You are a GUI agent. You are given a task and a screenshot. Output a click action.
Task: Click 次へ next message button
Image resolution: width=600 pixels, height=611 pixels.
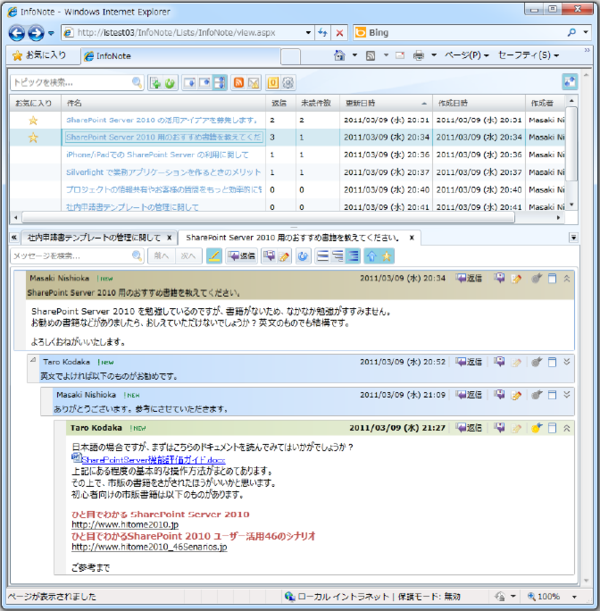coord(188,256)
